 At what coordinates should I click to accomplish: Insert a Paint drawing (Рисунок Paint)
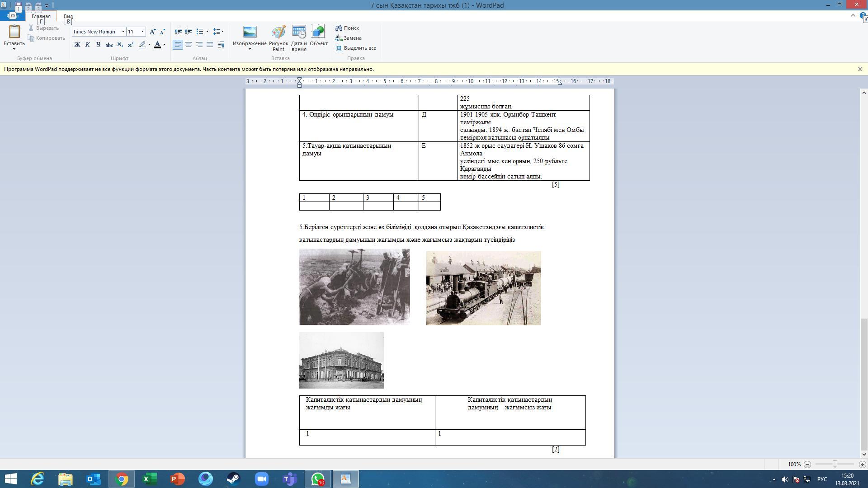278,38
